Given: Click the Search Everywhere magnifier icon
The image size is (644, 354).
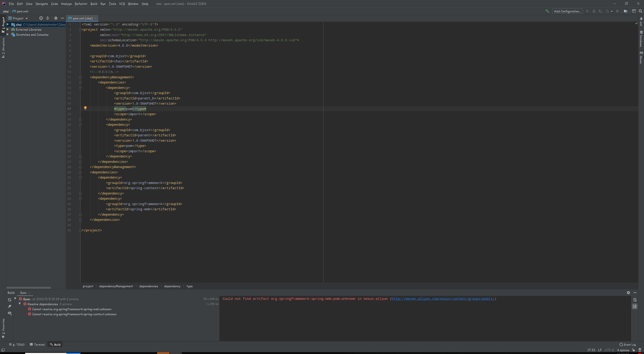Looking at the screenshot, I should [640, 11].
